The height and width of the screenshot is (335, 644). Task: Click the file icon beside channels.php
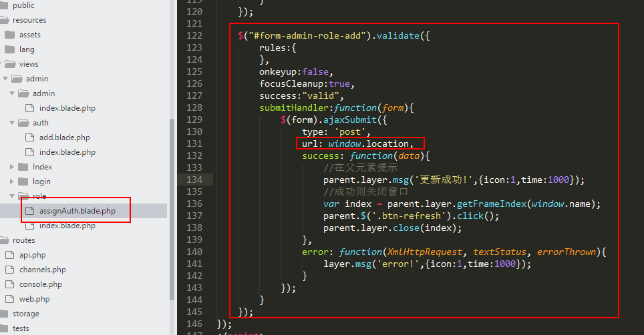coord(9,270)
